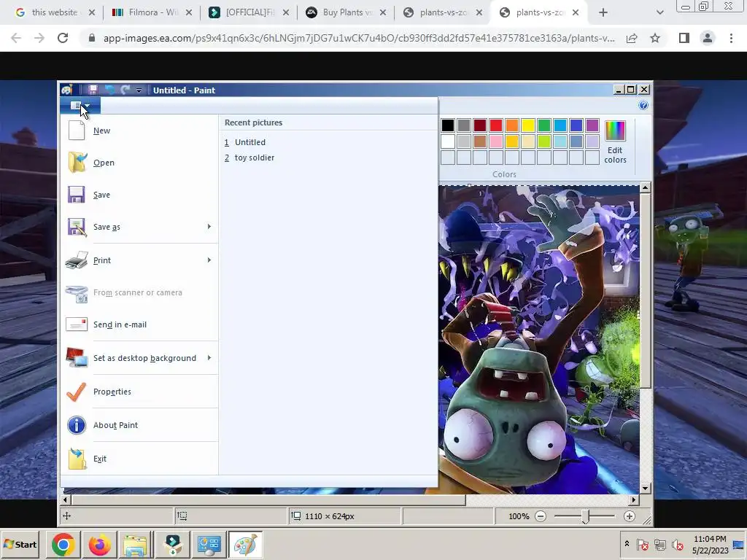Image resolution: width=747 pixels, height=560 pixels.
Task: Click the Set as desktop background icon
Action: (77, 357)
